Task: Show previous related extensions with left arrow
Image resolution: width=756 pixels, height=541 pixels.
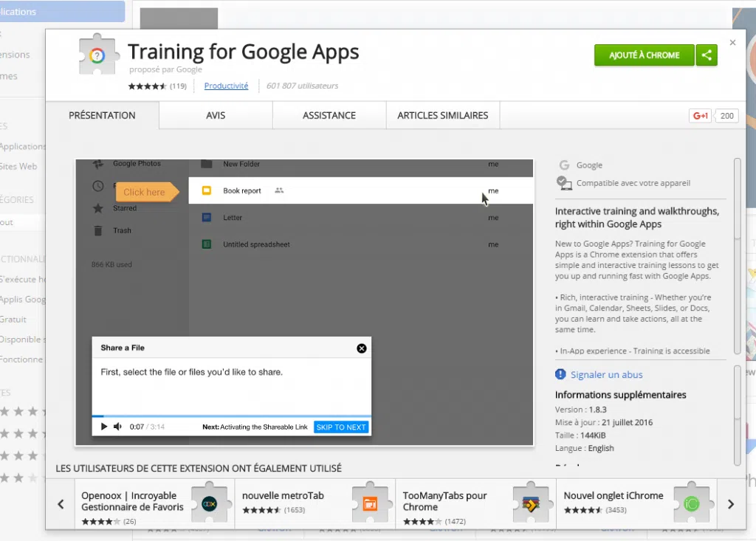Action: point(61,504)
